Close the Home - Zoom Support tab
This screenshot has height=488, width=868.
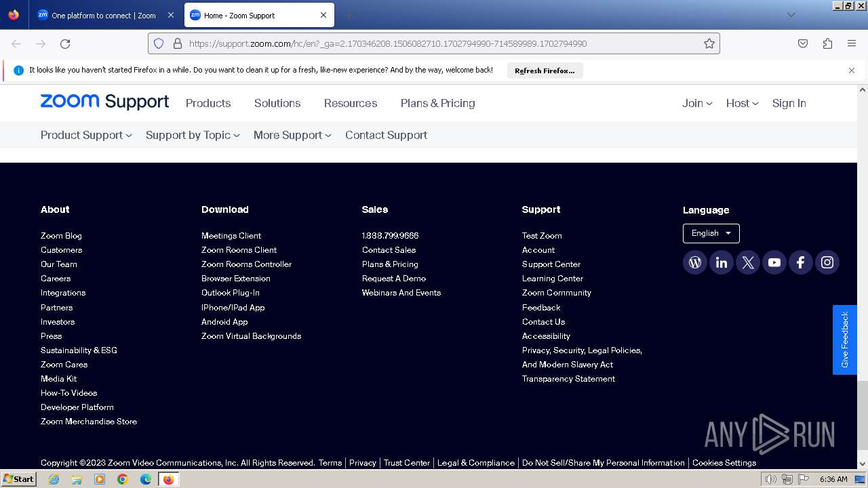tap(323, 15)
